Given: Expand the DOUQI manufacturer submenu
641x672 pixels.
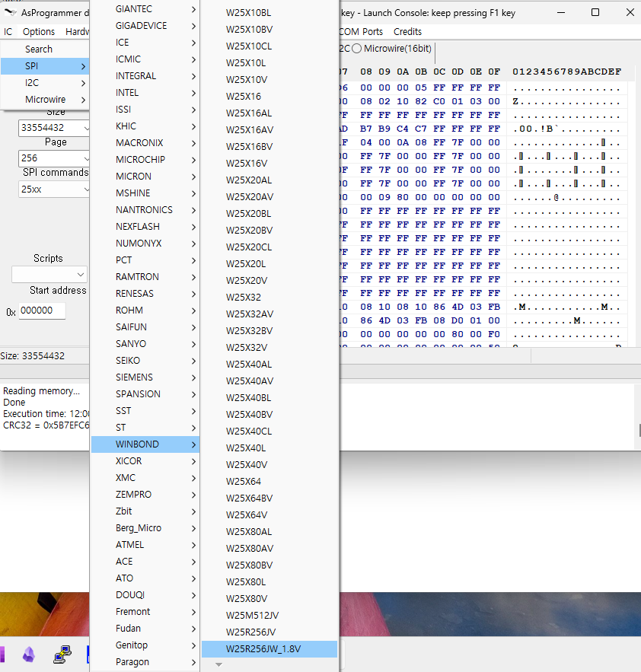Looking at the screenshot, I should click(145, 595).
